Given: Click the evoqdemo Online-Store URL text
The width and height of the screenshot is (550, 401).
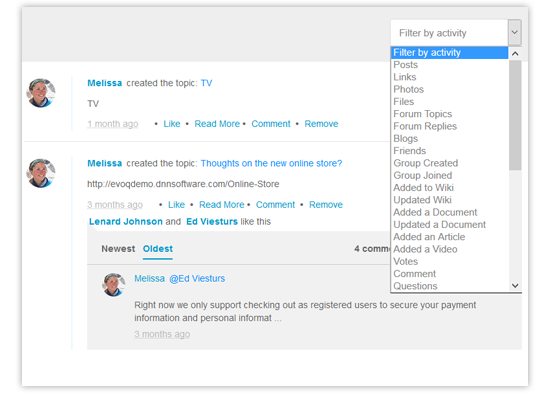Looking at the screenshot, I should (183, 184).
